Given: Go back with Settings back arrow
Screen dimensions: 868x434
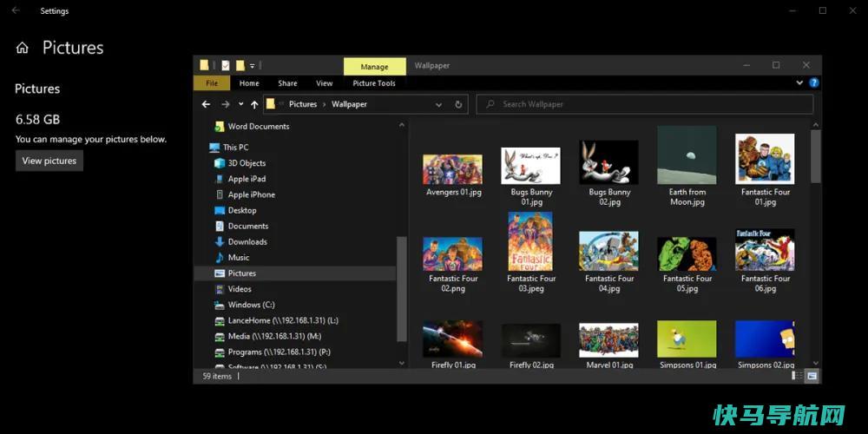Looking at the screenshot, I should click(x=16, y=10).
